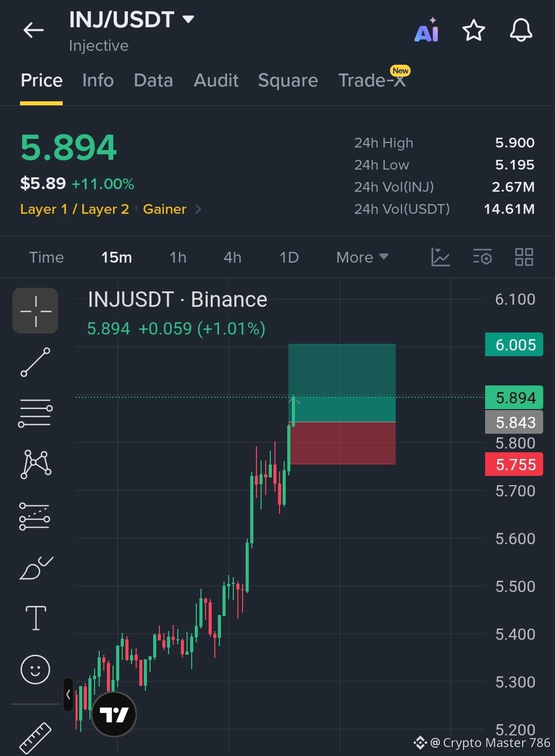Open the emoji sticker tool
This screenshot has height=756, width=555.
pyautogui.click(x=35, y=669)
